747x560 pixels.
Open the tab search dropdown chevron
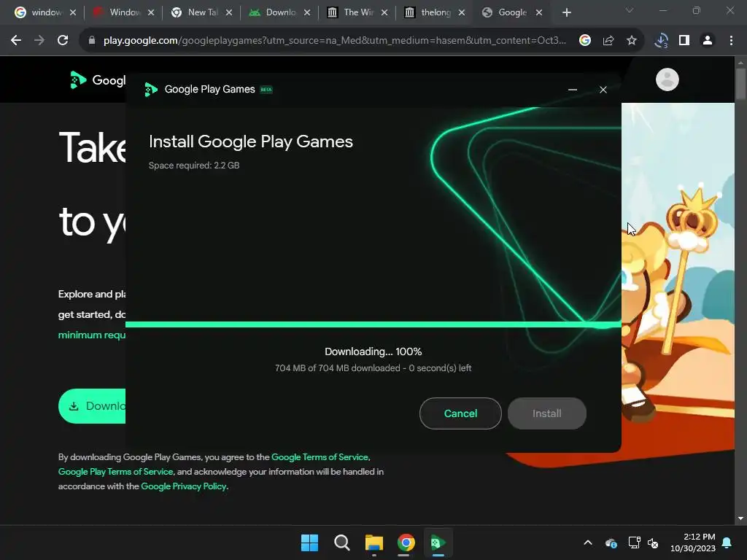[x=630, y=10]
